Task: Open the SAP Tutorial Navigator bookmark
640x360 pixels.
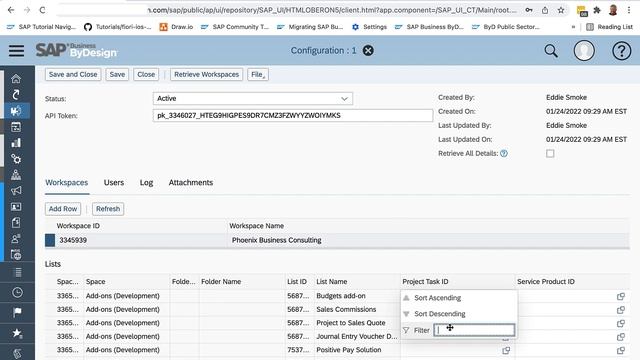Action: pos(42,27)
